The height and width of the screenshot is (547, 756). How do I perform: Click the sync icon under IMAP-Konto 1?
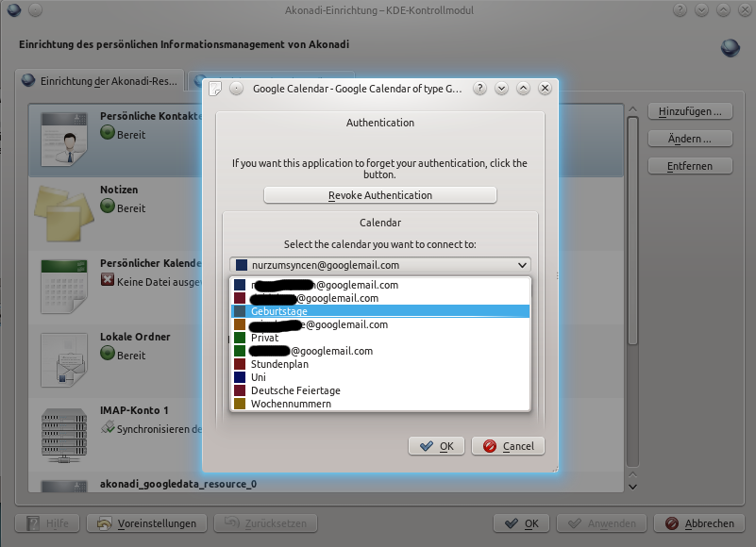(x=108, y=427)
